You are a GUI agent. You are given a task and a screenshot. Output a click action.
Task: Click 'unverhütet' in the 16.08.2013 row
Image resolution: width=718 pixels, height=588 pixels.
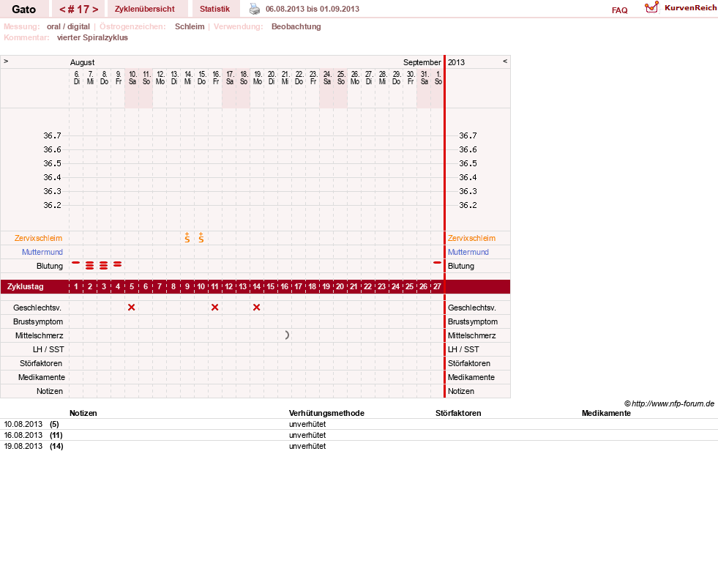pyautogui.click(x=307, y=435)
